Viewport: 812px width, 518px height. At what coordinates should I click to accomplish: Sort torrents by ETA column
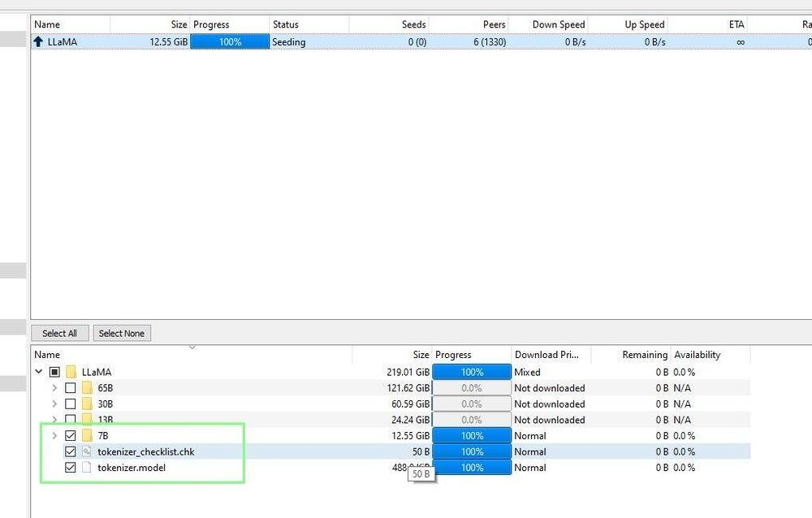708,24
